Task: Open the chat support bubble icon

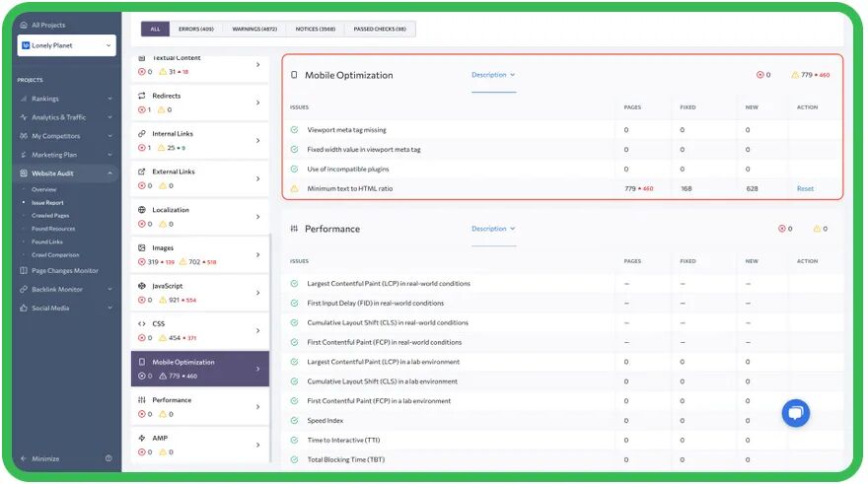Action: click(795, 413)
